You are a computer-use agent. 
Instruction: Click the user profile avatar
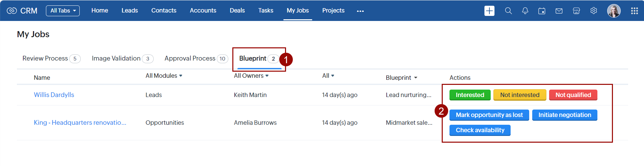click(614, 11)
